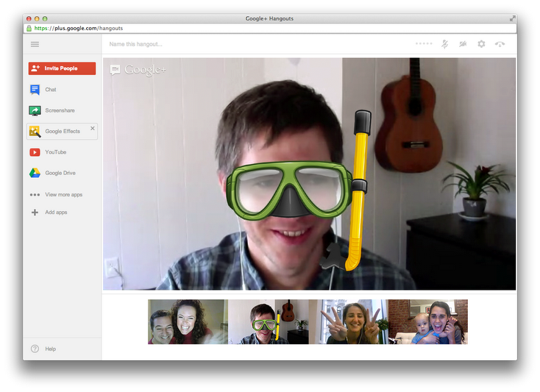
Task: Click the green SSL lock icon
Action: click(x=29, y=28)
